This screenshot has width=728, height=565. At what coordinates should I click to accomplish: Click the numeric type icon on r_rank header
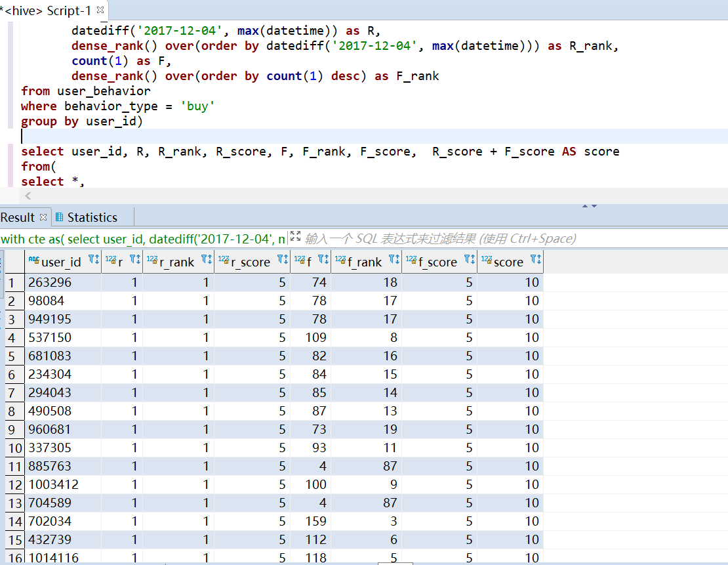pos(152,261)
